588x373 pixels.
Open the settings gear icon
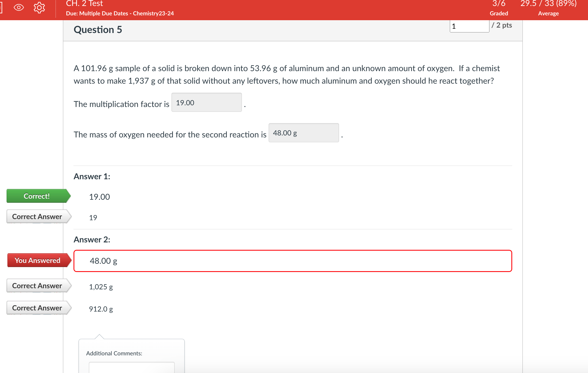pyautogui.click(x=39, y=7)
